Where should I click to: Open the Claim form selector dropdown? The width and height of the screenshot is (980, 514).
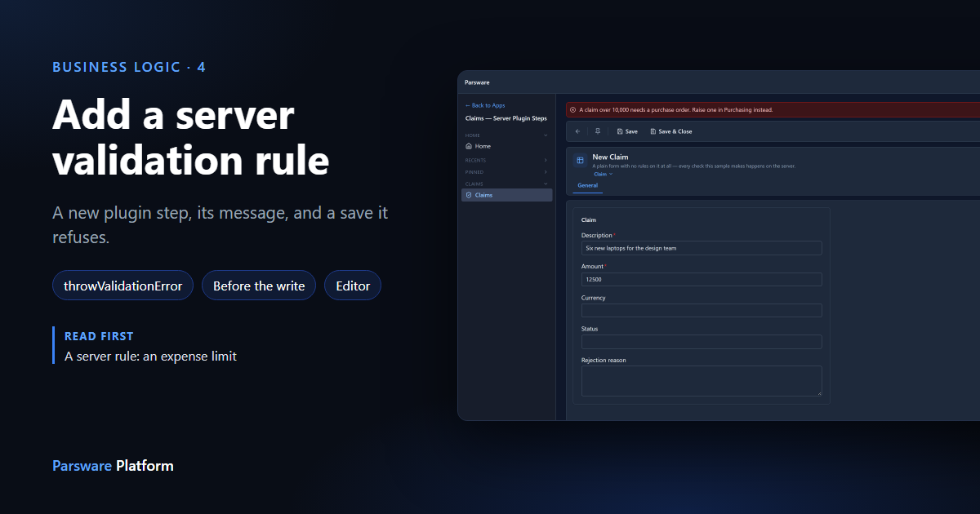click(603, 174)
